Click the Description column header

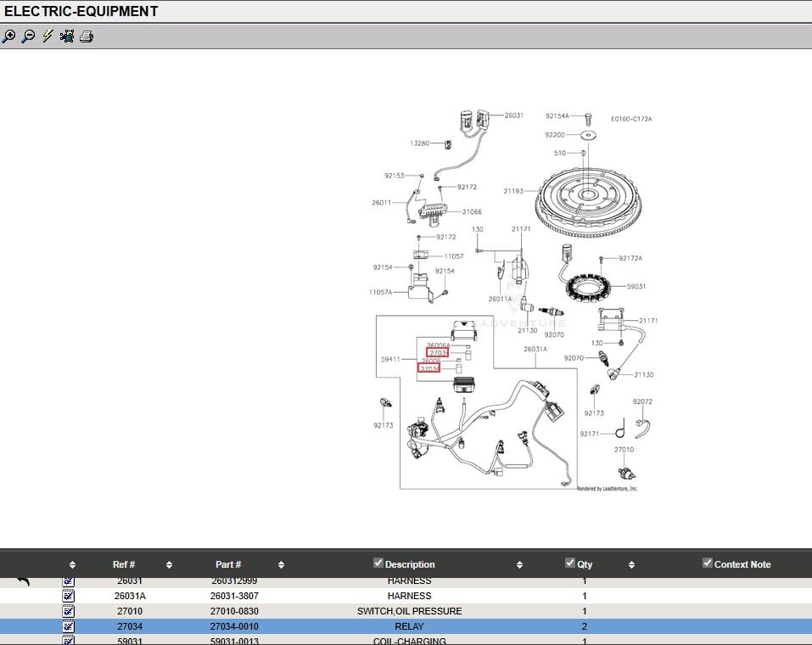410,564
